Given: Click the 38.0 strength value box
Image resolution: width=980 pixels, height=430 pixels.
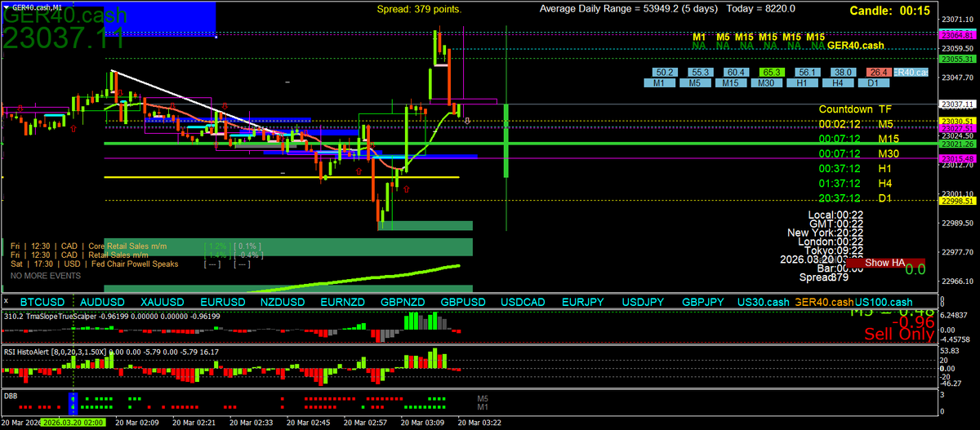Looking at the screenshot, I should [x=844, y=73].
